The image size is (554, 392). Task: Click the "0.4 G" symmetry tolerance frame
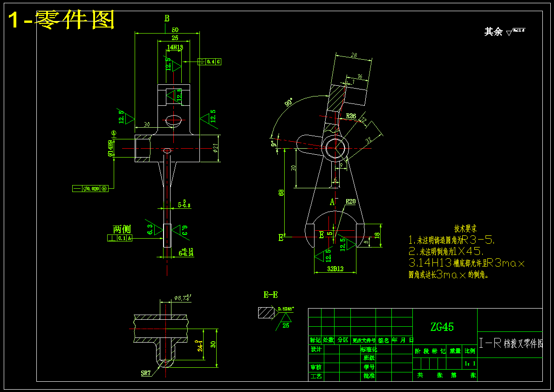[210, 62]
